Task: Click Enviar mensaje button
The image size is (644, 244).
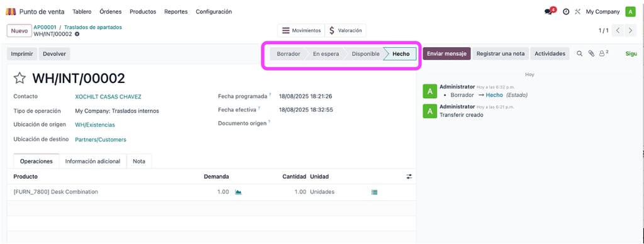Action: tap(447, 54)
